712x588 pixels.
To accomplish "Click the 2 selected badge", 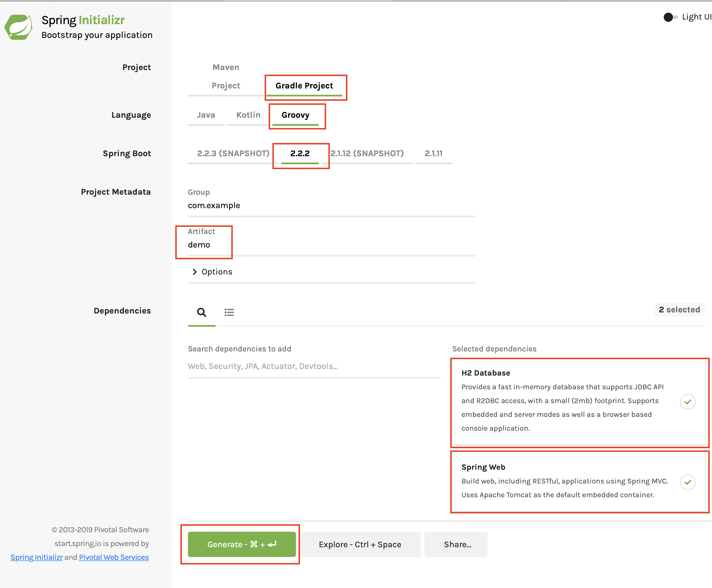I will pyautogui.click(x=679, y=310).
